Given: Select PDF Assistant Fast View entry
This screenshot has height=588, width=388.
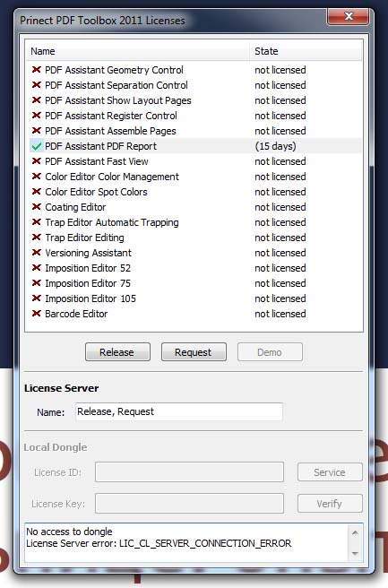Looking at the screenshot, I should tap(195, 161).
